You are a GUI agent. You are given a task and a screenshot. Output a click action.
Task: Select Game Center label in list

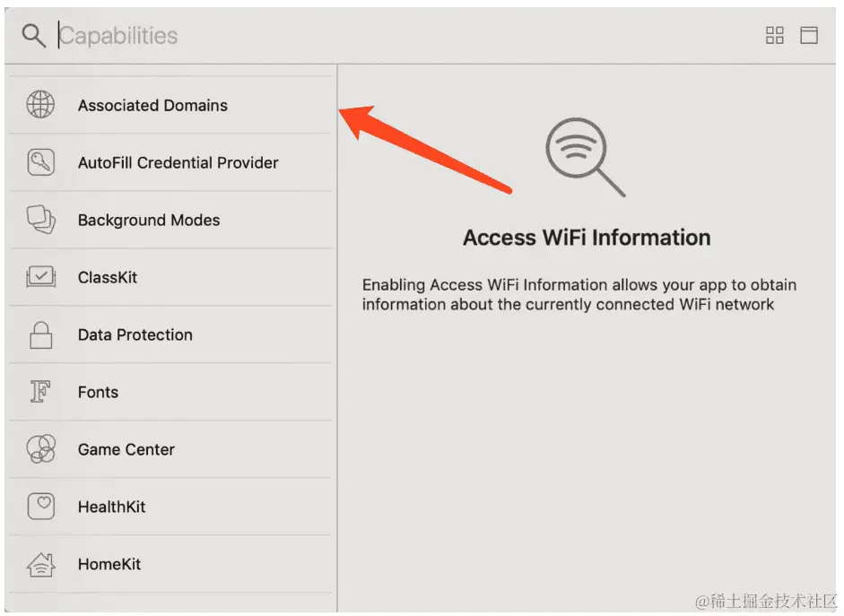click(126, 449)
